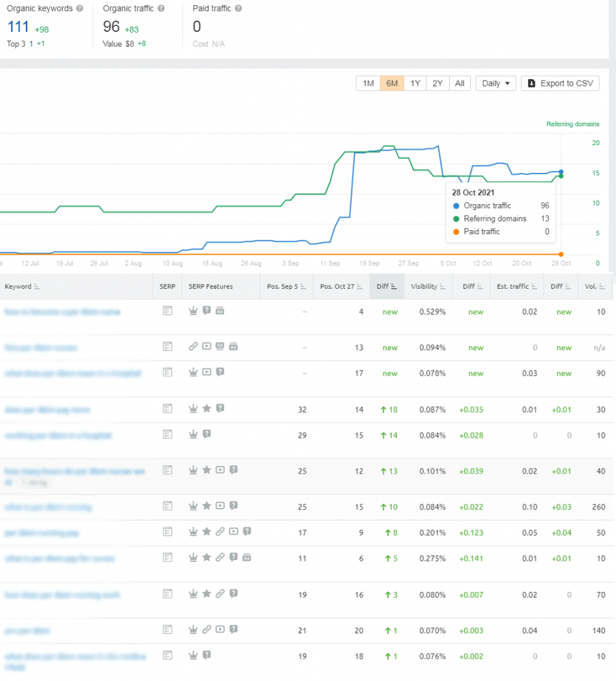Click the +0.141 visibility diff value
The image size is (616, 681).
[x=471, y=559]
